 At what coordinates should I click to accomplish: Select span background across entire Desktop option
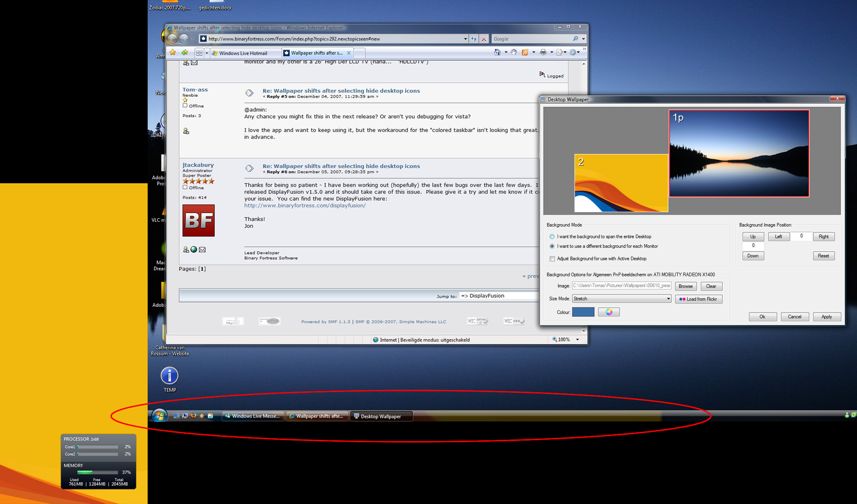click(x=552, y=237)
